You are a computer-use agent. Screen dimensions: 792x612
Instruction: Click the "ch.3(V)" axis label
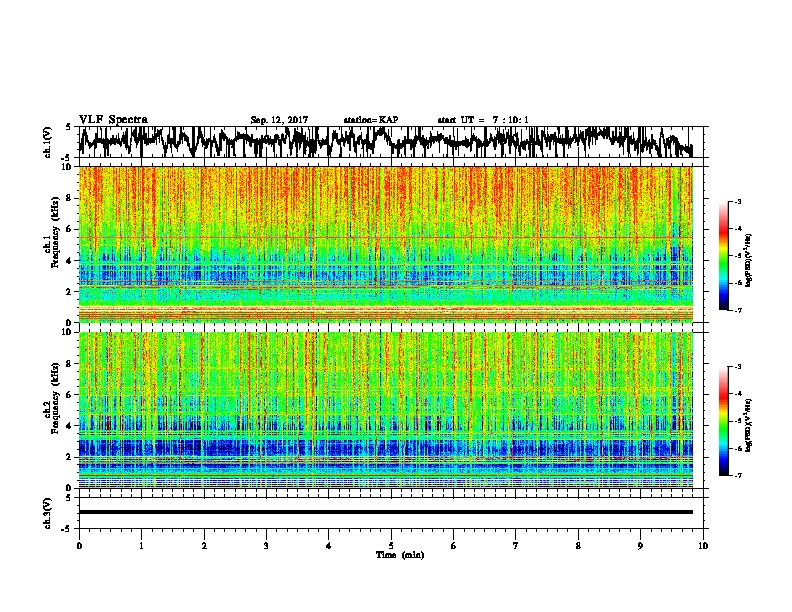(48, 513)
